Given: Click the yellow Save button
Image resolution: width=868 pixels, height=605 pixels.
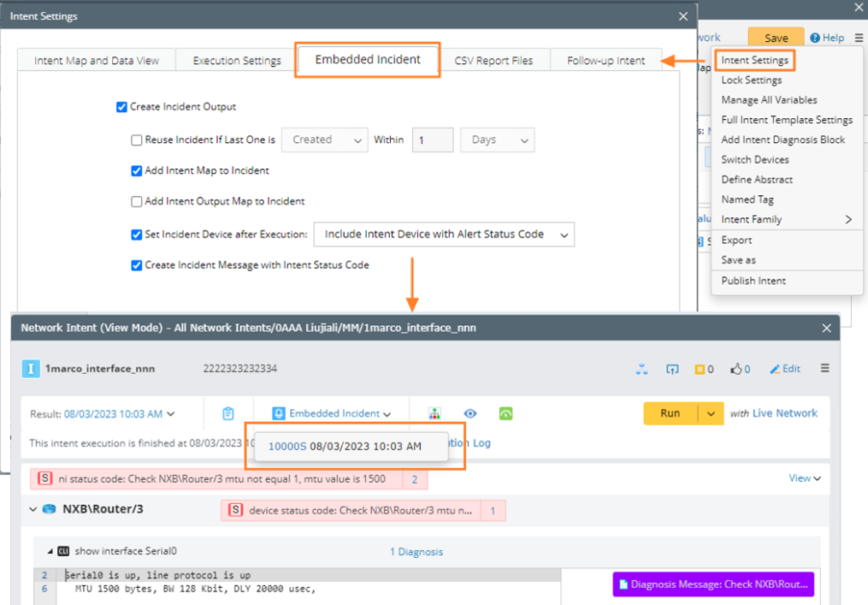Looking at the screenshot, I should click(x=776, y=38).
